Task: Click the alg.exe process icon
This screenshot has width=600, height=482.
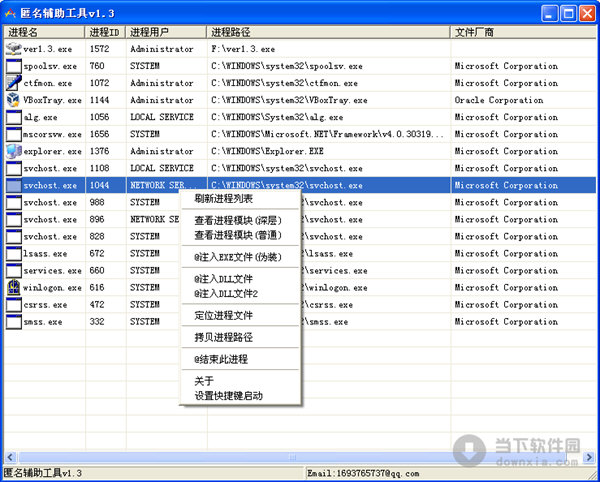Action: click(14, 117)
